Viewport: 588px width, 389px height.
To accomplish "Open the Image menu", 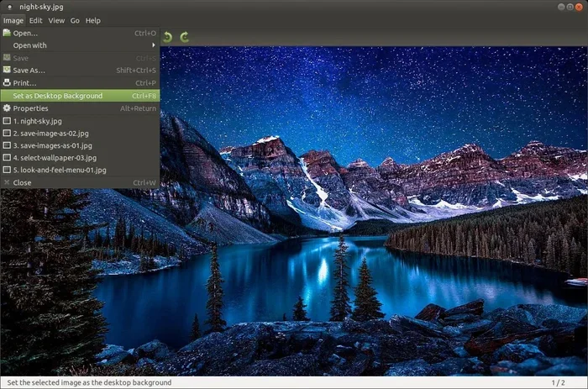I will coord(13,21).
